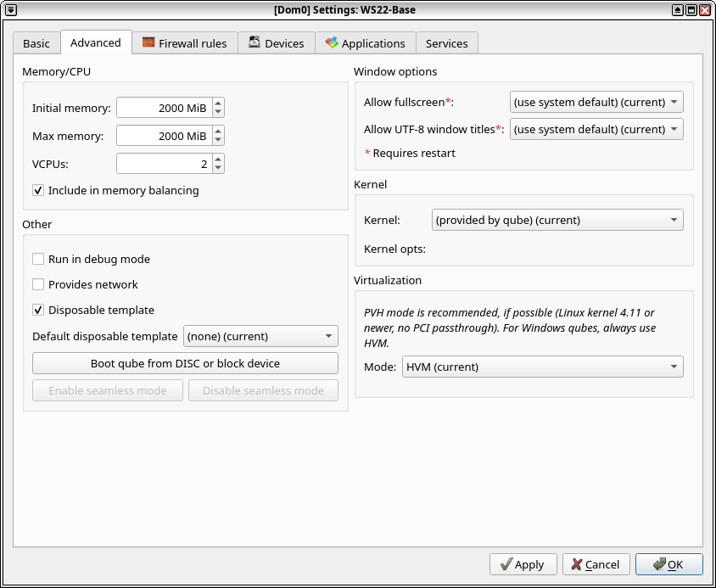
Task: Confirm settings with the OK button
Action: click(x=669, y=564)
